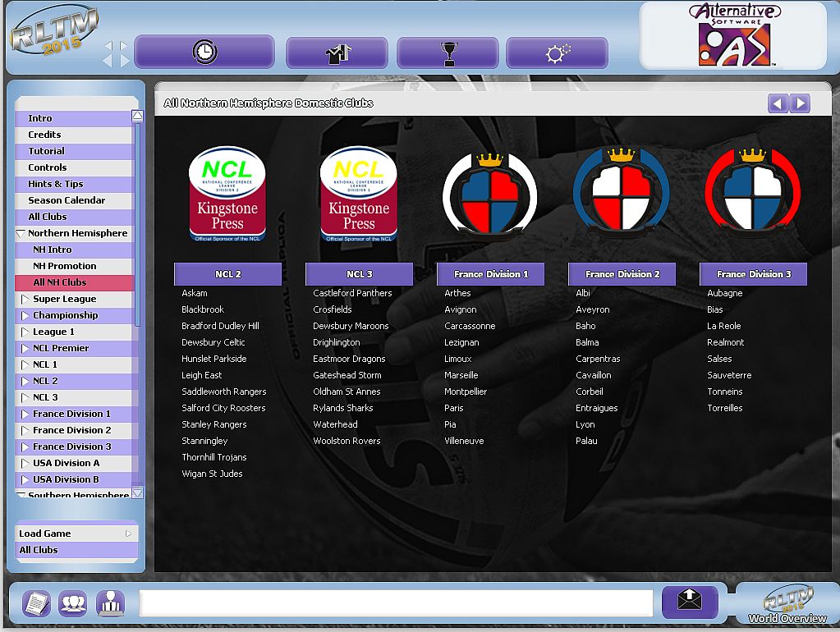The image size is (840, 632).
Task: Expand the League 1 tree node
Action: (25, 332)
